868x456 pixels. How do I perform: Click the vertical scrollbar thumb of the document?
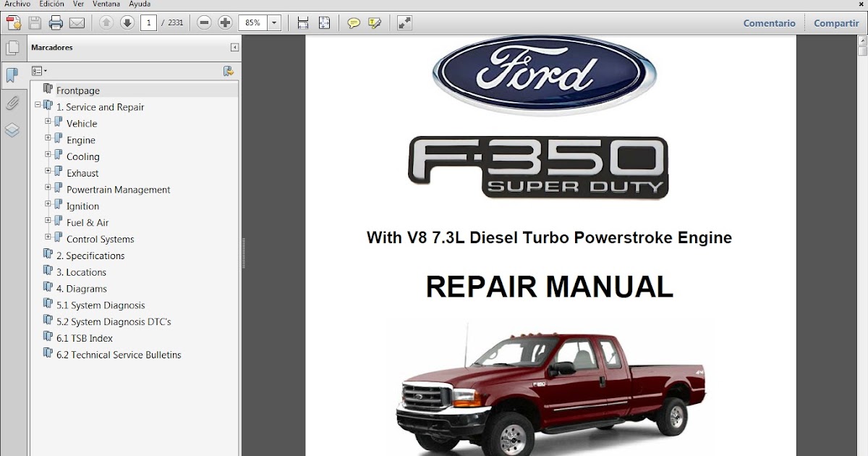(862, 51)
